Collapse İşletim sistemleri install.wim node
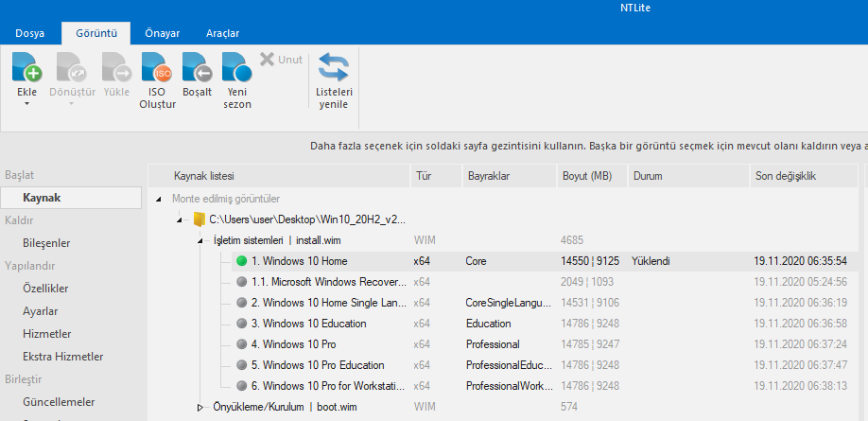Screen dimensions: 868x421 tap(200, 240)
